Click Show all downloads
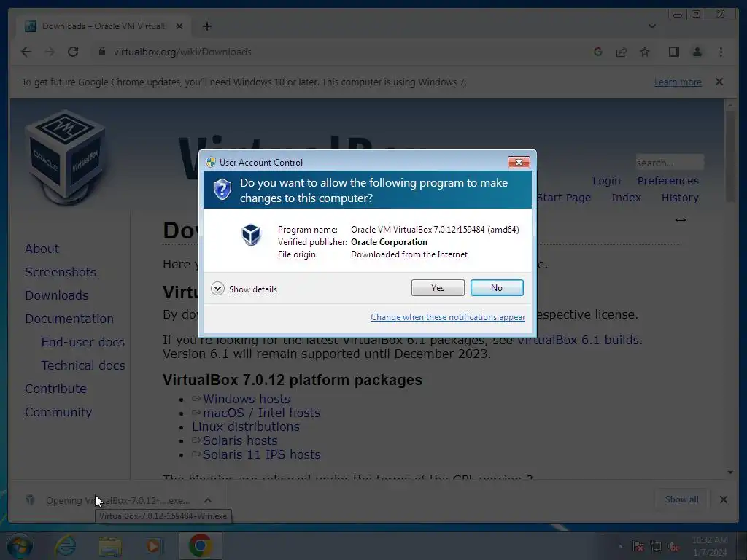Viewport: 747px width, 560px height. (x=681, y=499)
